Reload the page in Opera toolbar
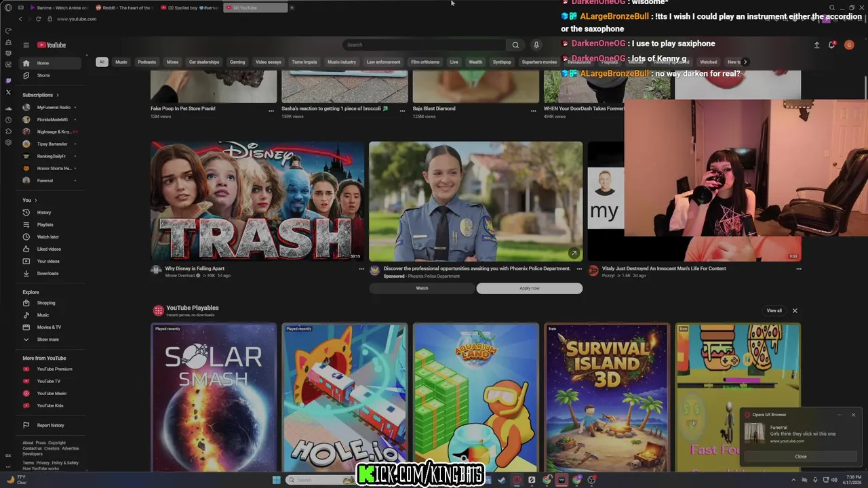Viewport: 868px width, 488px height. click(38, 19)
